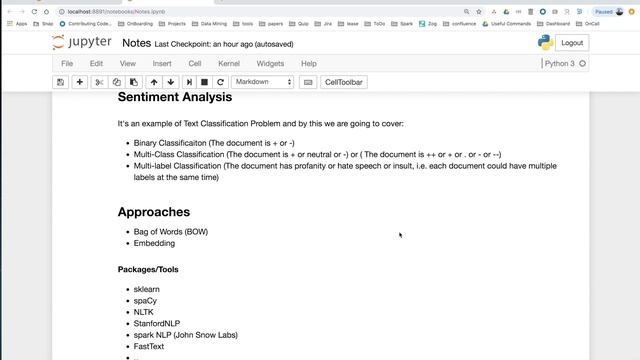Click the Logout button
Viewport: 640px width, 360px height.
[x=572, y=43]
